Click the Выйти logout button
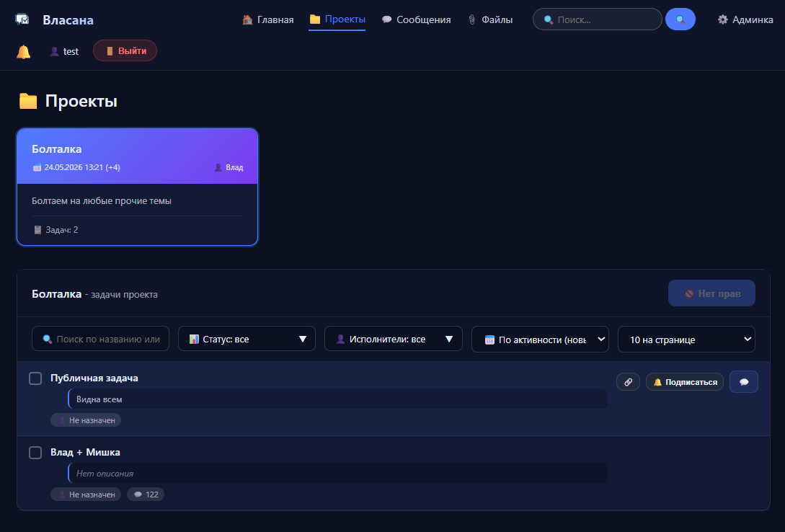 (125, 50)
